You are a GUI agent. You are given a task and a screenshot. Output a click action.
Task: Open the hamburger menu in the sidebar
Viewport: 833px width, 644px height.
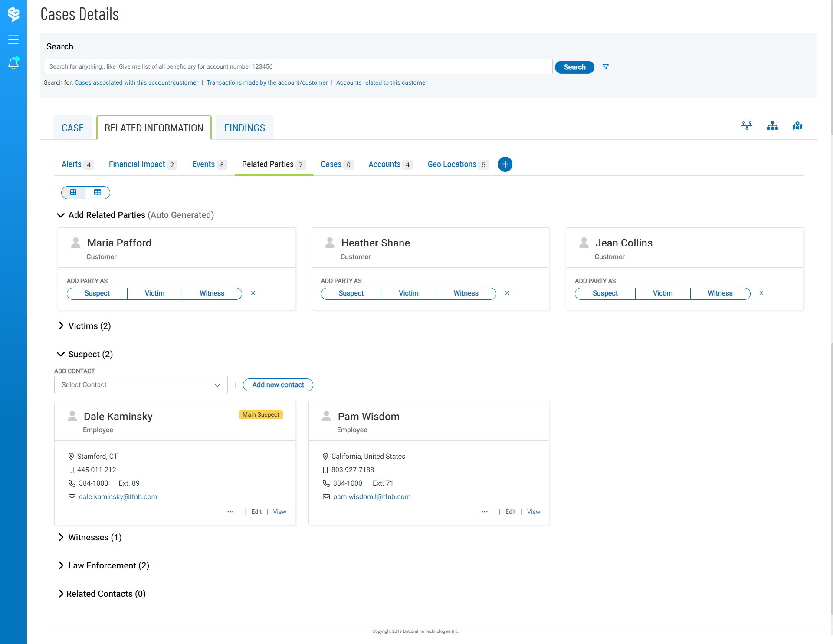pos(13,39)
